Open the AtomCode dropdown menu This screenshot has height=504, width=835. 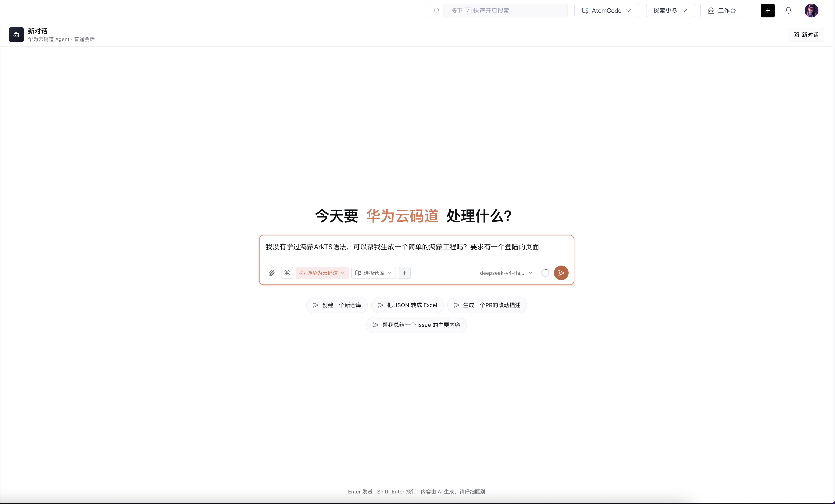point(607,11)
